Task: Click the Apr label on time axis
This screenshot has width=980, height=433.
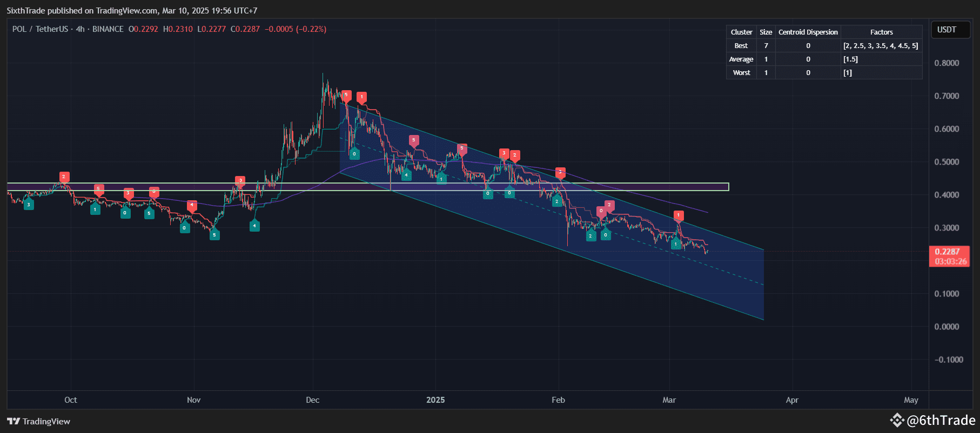Action: pos(792,400)
